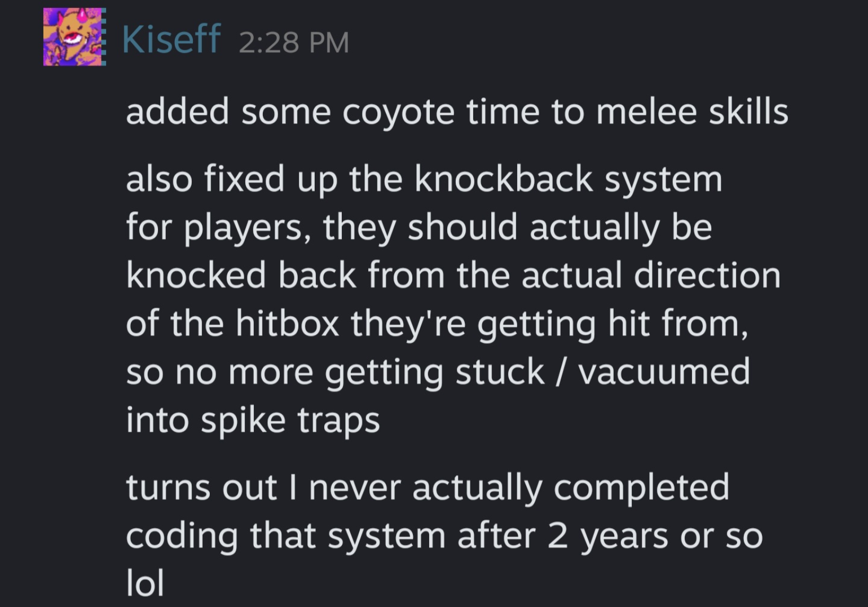
Task: Click the slash between stuck and vacuumed
Action: pos(562,372)
